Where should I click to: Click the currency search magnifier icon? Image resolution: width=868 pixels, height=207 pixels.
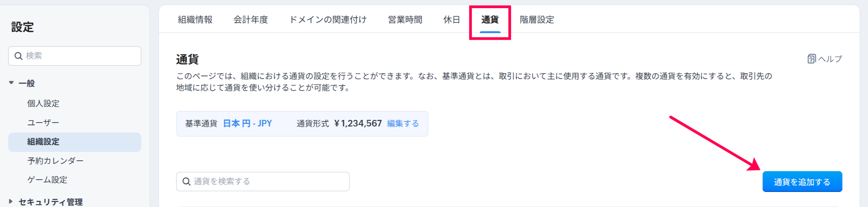tap(186, 182)
